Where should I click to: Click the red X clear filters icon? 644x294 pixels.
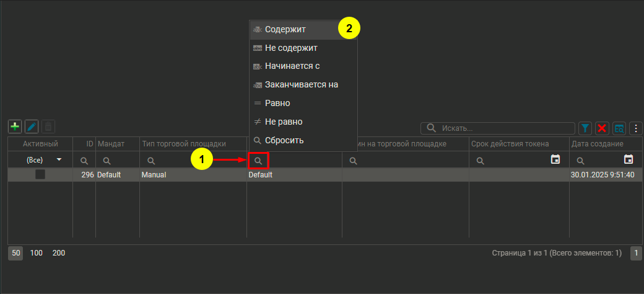click(602, 128)
